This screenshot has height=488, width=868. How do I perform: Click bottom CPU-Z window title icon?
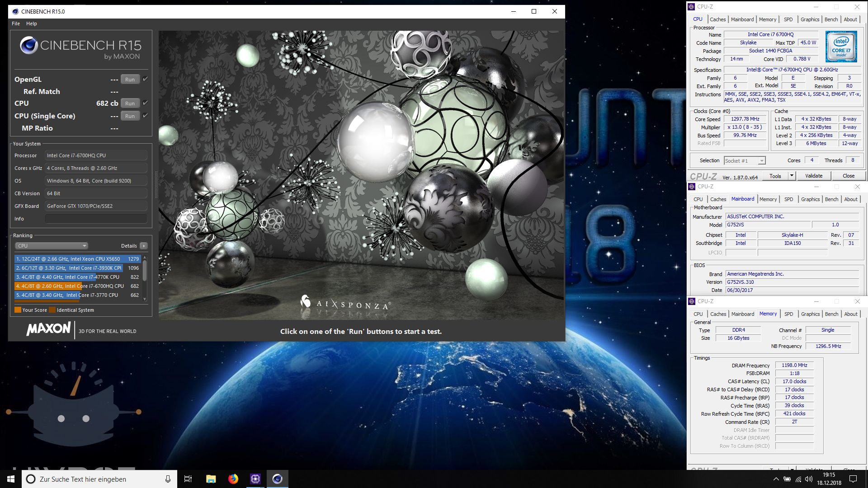coord(692,301)
